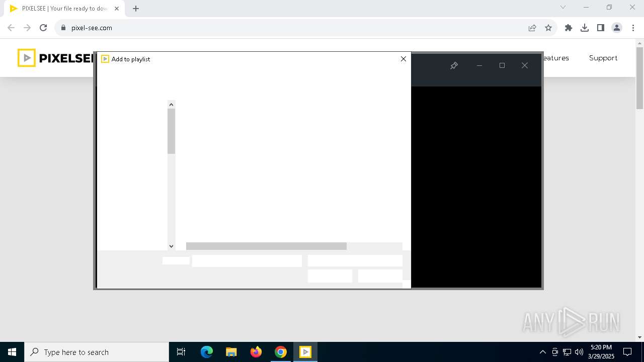This screenshot has height=362, width=644.
Task: Open Task View on taskbar
Action: [x=181, y=352]
